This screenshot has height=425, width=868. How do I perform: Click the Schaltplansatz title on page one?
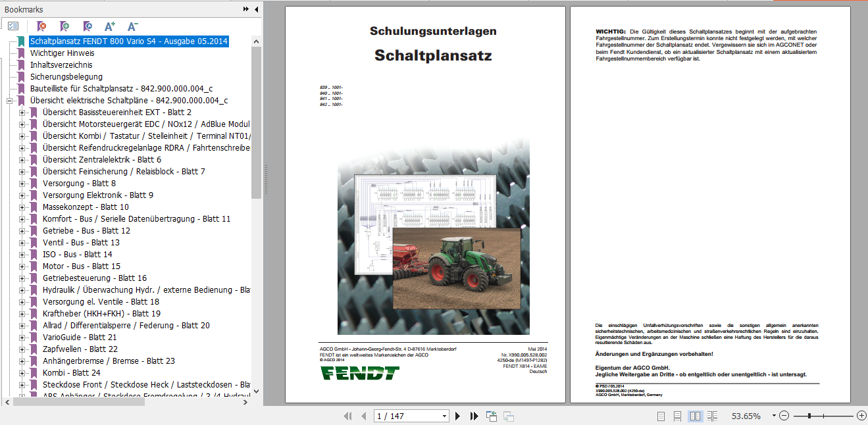433,55
